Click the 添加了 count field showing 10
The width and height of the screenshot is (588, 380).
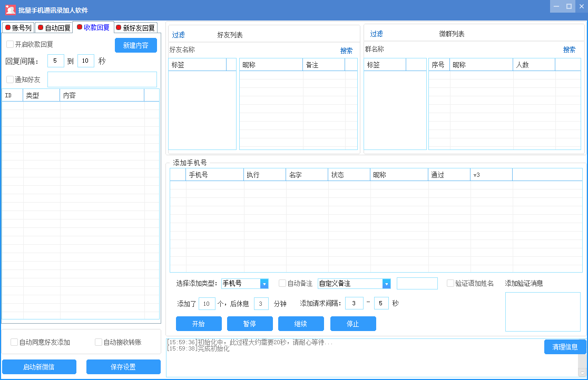tap(207, 304)
